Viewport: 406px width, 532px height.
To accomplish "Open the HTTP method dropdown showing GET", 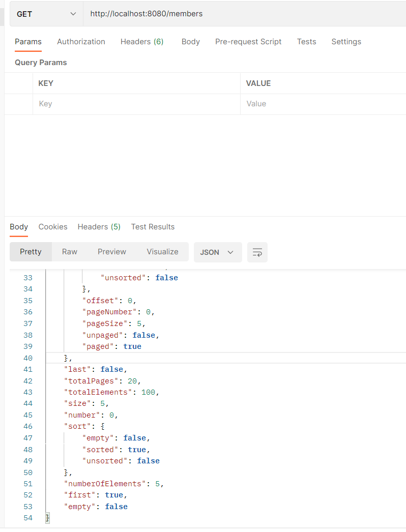I will [x=46, y=14].
